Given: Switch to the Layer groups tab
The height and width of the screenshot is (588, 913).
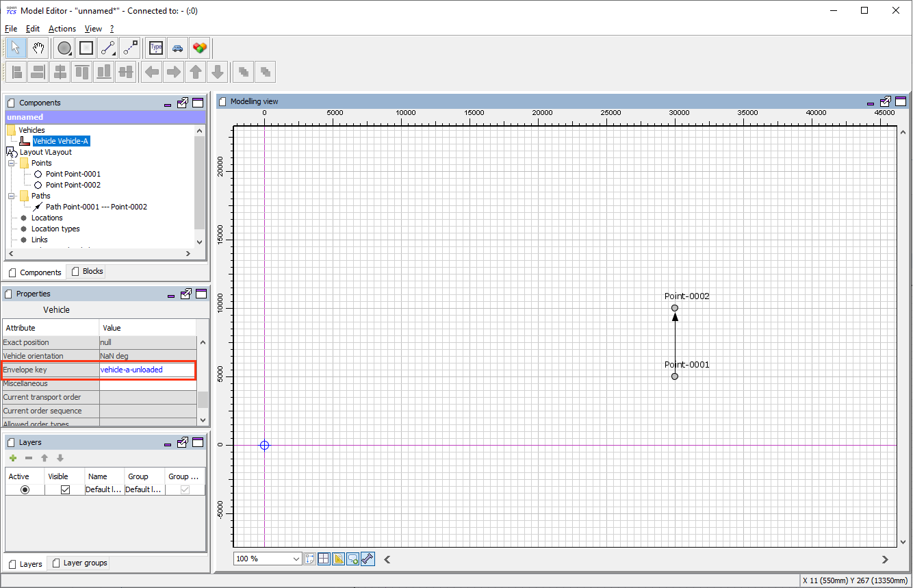Looking at the screenshot, I should 79,563.
